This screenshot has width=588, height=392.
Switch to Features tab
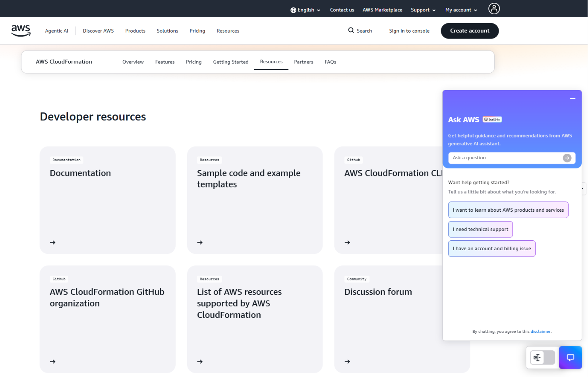[165, 62]
